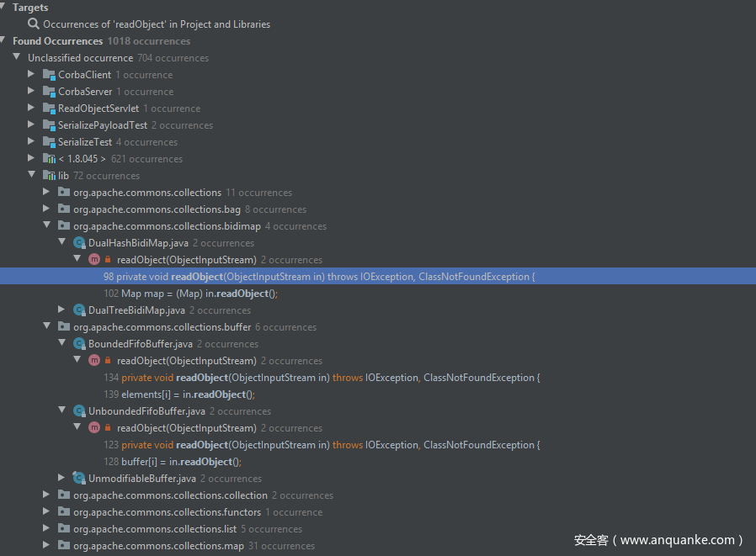
Task: Expand the org.apache.commons.collections.map package
Action: 47,546
